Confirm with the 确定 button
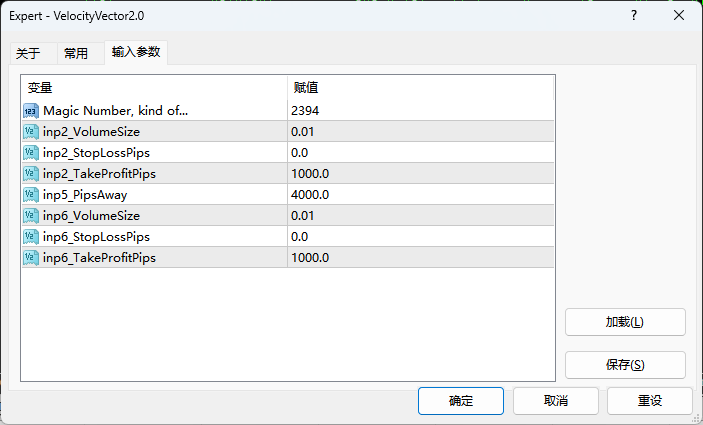Screen dimensions: 703x425 click(x=461, y=400)
